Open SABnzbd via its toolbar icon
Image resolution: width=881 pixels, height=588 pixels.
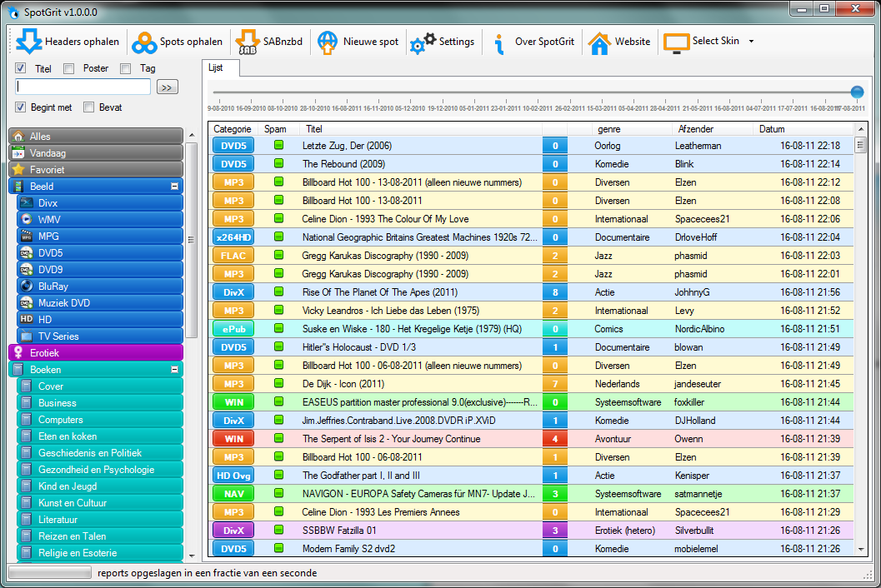[248, 42]
